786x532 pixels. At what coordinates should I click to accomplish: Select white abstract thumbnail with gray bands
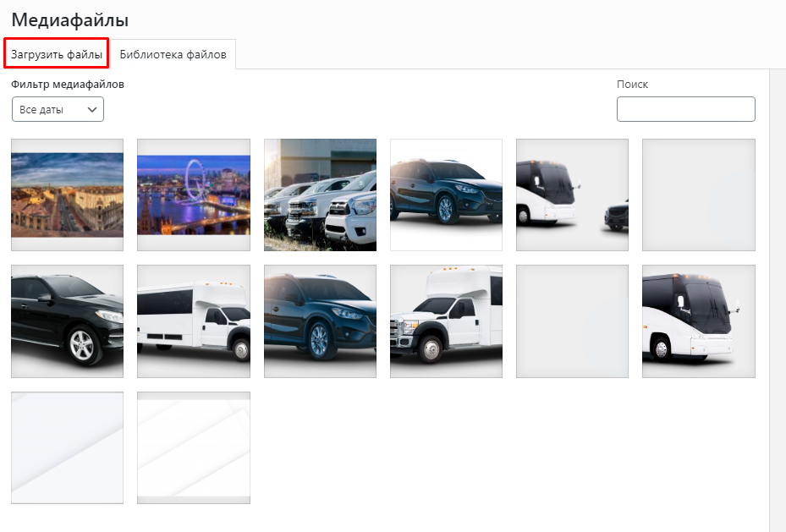coord(194,447)
